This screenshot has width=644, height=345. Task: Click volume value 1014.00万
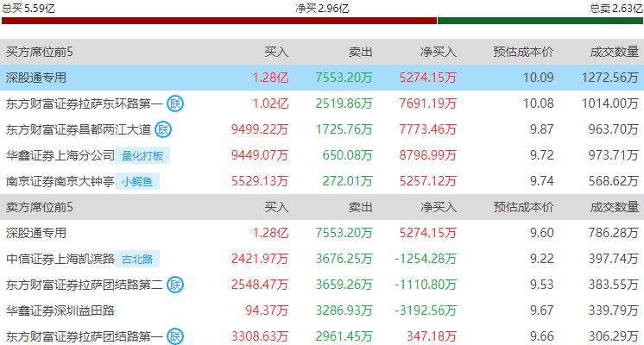coord(610,103)
